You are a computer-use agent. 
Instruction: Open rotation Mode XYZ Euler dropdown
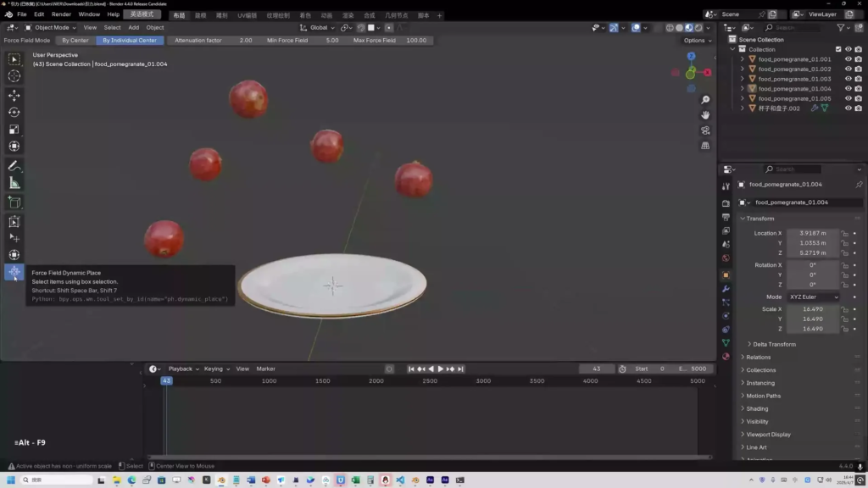tap(814, 297)
